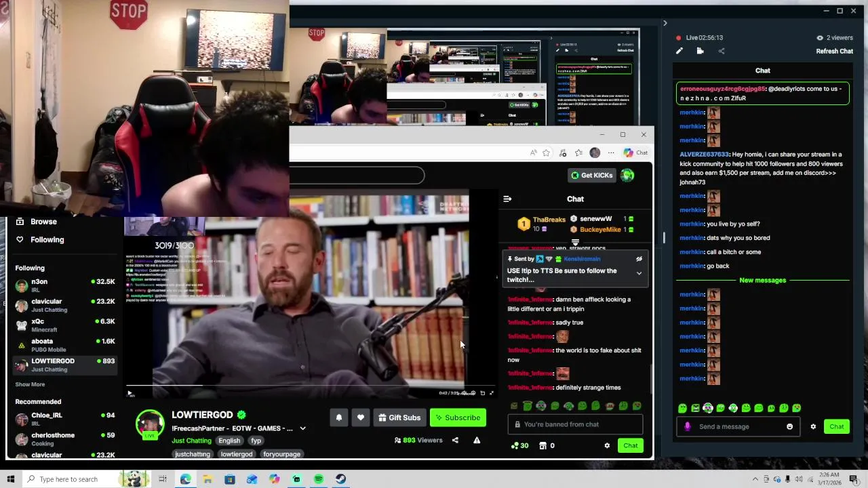Click the Windows Start button
Screen dimensions: 868x488
[x=11, y=479]
